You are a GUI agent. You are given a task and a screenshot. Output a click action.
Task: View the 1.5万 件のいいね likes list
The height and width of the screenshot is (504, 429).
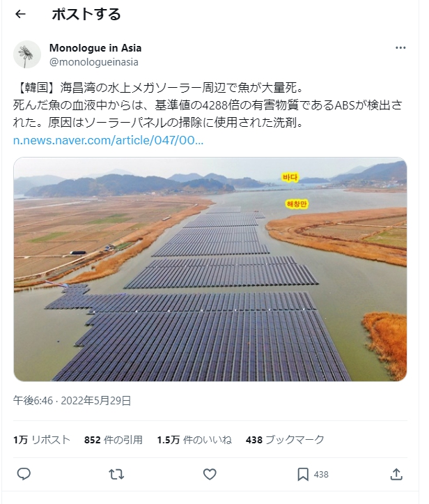tap(194, 440)
